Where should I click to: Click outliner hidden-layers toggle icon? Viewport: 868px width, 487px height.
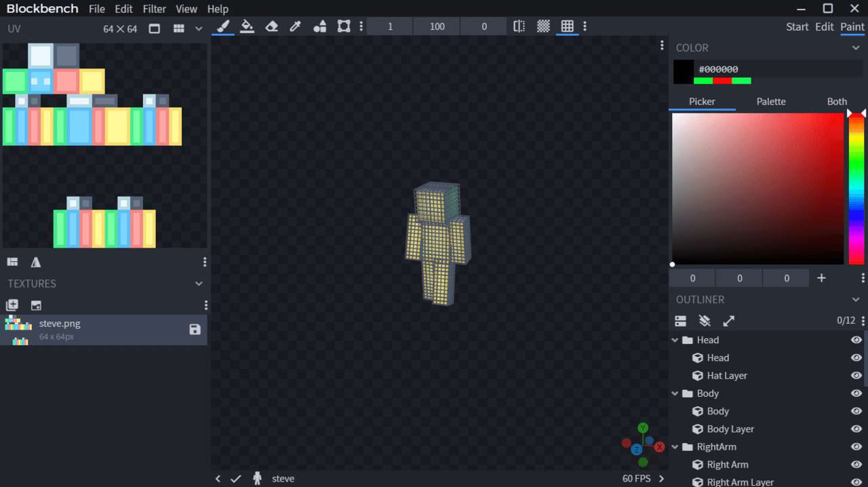[705, 321]
